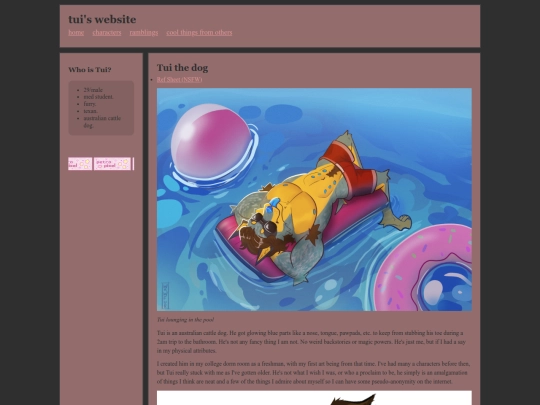Click the 'med student.' list item
This screenshot has width=540, height=405.
[98, 97]
